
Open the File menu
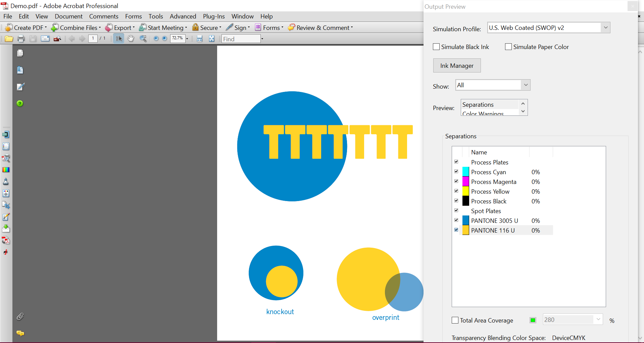coord(8,16)
